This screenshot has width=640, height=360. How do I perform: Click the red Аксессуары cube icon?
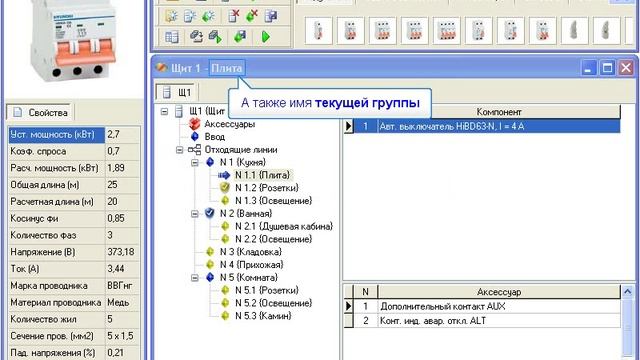coord(195,124)
